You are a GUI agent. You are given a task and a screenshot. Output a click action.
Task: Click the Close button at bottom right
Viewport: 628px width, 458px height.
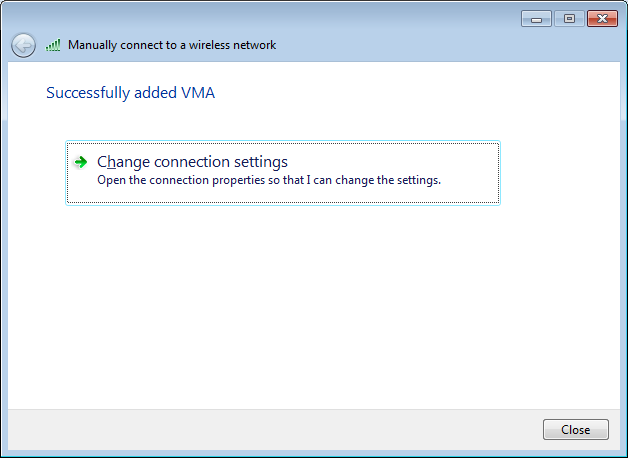(576, 430)
